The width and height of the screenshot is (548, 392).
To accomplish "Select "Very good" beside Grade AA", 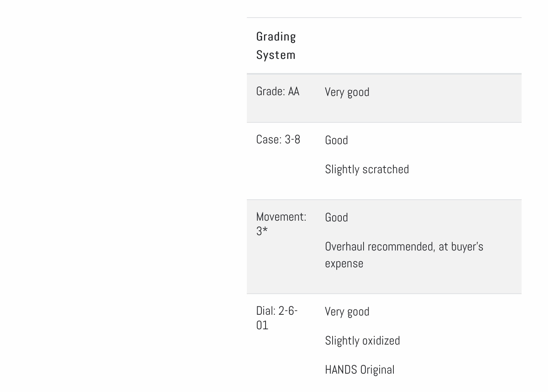I will [x=347, y=92].
